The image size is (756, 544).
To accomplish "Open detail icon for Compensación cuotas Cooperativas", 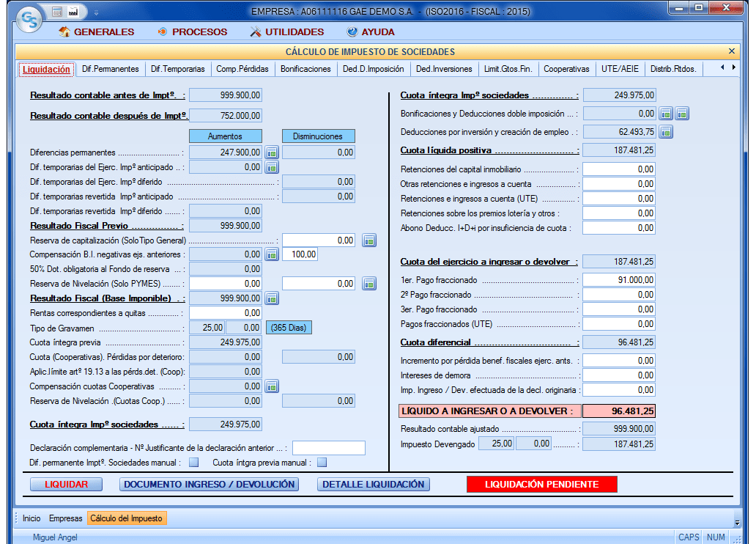I will click(x=272, y=386).
